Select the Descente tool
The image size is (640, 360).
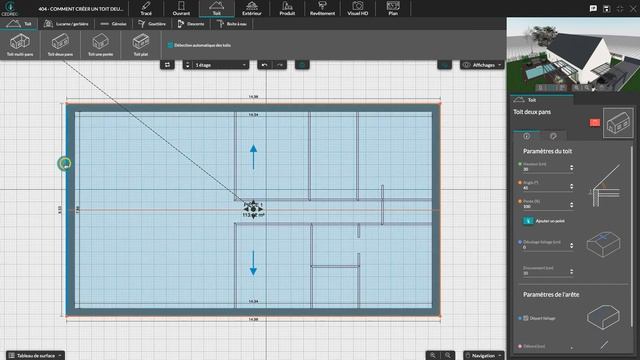191,24
